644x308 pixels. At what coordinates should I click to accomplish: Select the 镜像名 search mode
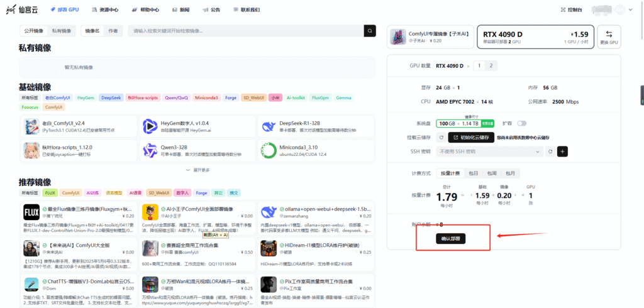[x=92, y=31]
